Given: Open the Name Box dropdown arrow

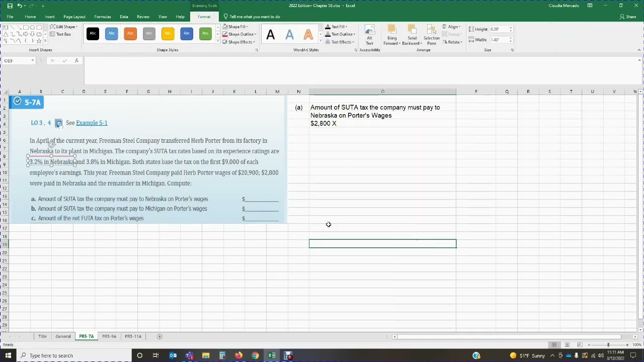Looking at the screenshot, I should pos(33,60).
